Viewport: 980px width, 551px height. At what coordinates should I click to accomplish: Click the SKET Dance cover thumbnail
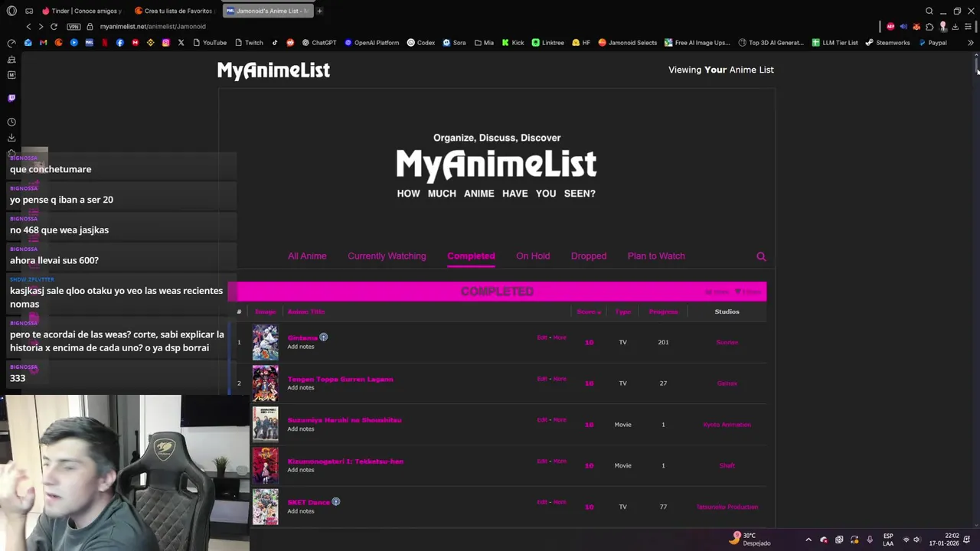click(266, 507)
